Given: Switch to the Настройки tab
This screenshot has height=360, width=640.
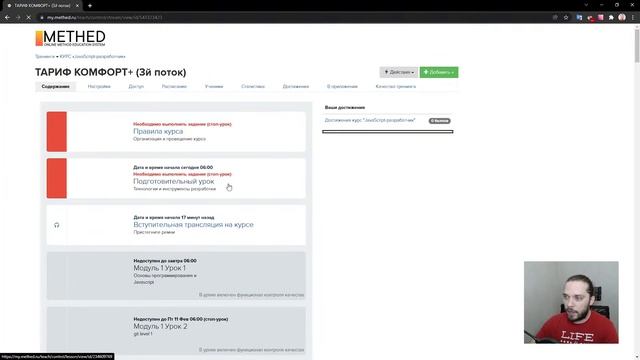Looking at the screenshot, I should click(x=99, y=87).
